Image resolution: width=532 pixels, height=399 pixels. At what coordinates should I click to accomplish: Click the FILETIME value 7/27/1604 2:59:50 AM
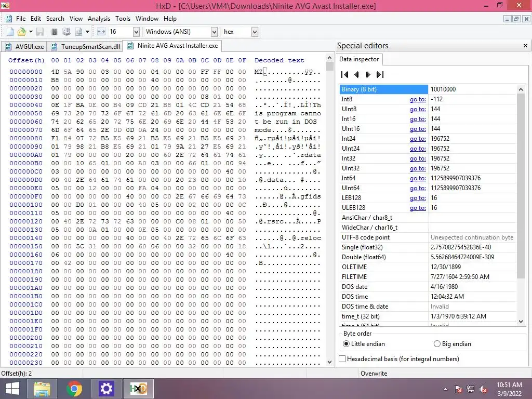pyautogui.click(x=460, y=277)
